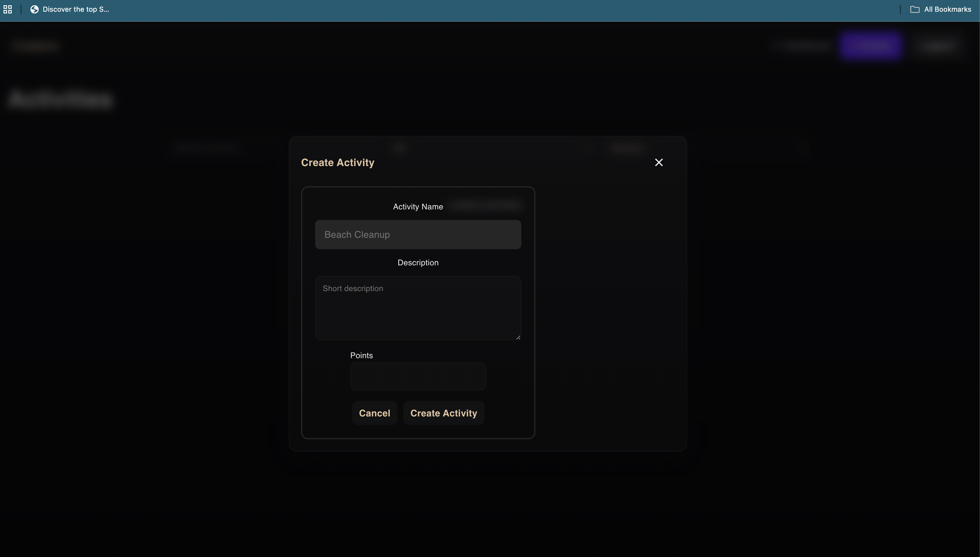
Task: Click into the Short description textarea
Action: coord(418,308)
